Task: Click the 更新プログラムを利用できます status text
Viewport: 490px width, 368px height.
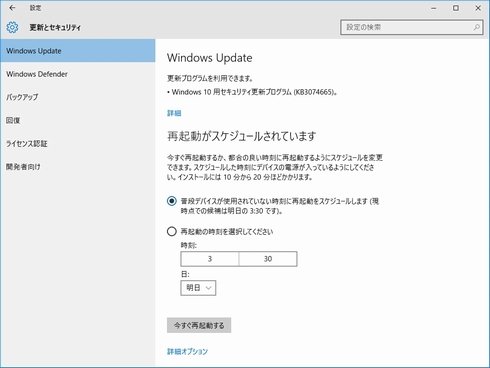Action: tap(210, 78)
